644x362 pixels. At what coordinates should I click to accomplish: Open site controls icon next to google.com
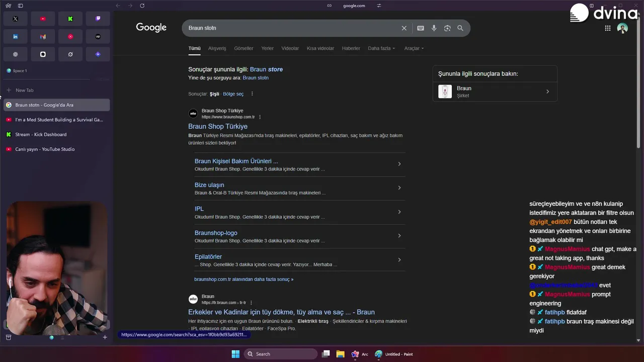379,6
